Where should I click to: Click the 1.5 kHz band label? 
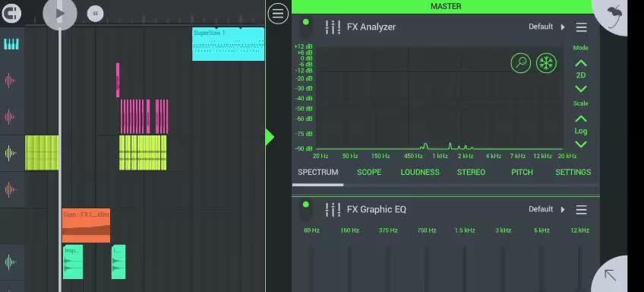click(x=465, y=230)
